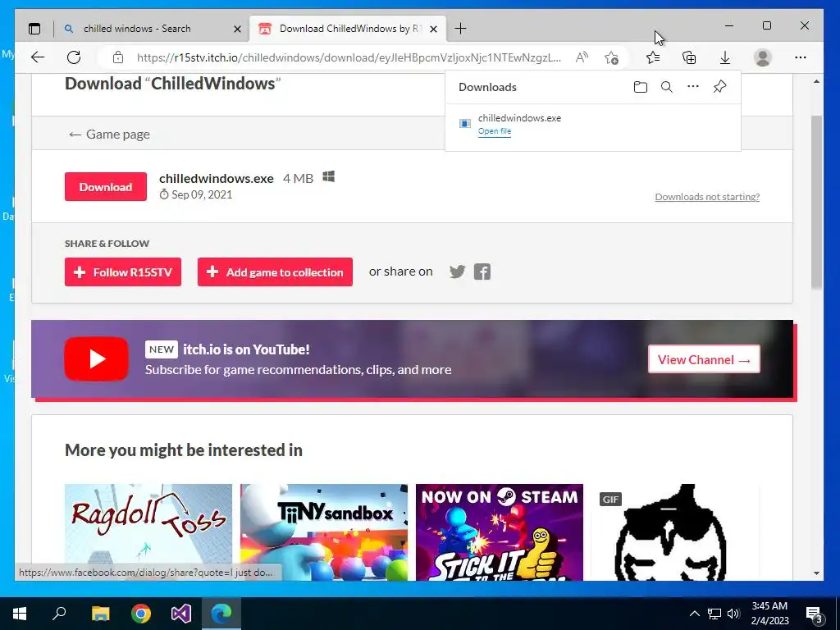
Task: Launch Google Chrome from the taskbar
Action: tap(141, 614)
